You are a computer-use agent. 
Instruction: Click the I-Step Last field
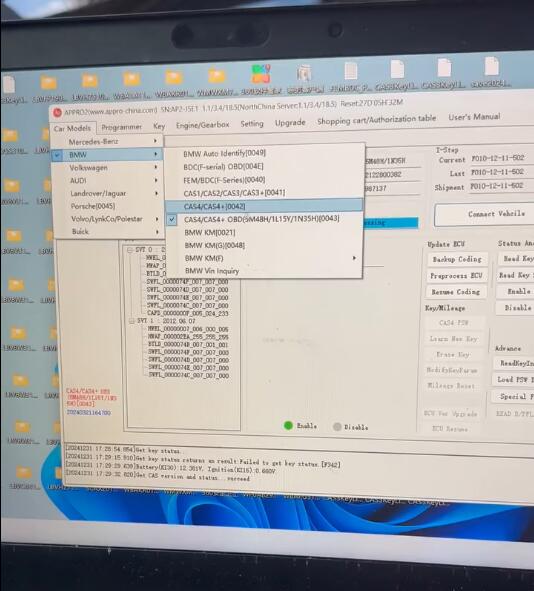501,172
